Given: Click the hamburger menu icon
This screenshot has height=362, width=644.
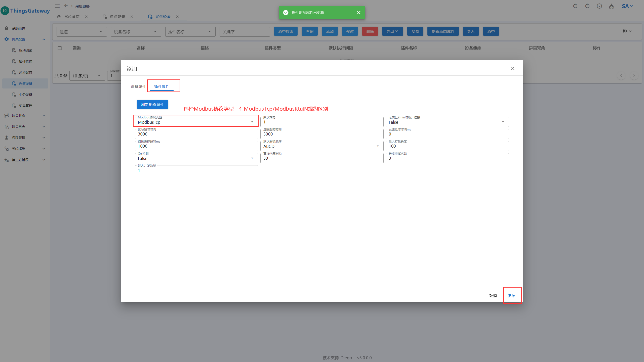Looking at the screenshot, I should pyautogui.click(x=57, y=6).
